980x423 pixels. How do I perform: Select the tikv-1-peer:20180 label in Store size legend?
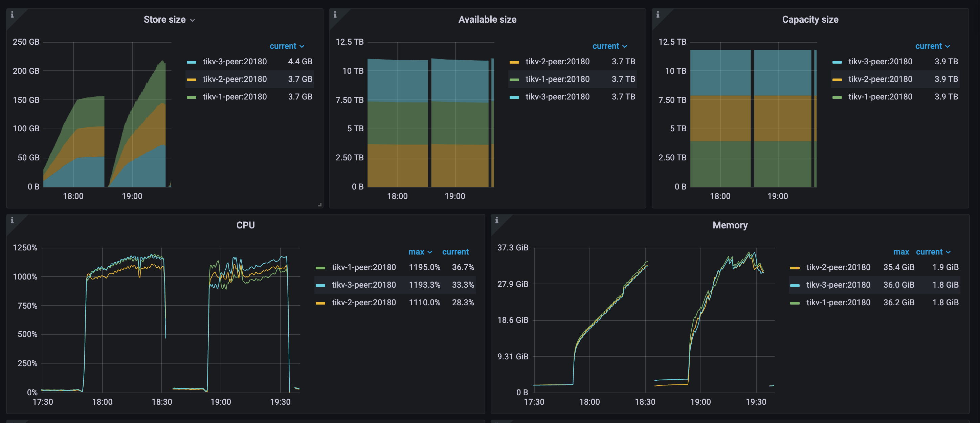tap(235, 97)
